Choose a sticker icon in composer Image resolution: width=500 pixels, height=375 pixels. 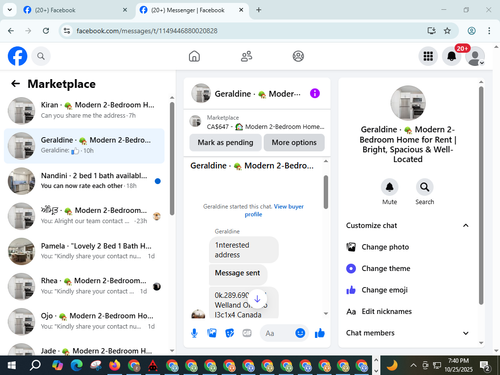[x=229, y=333]
